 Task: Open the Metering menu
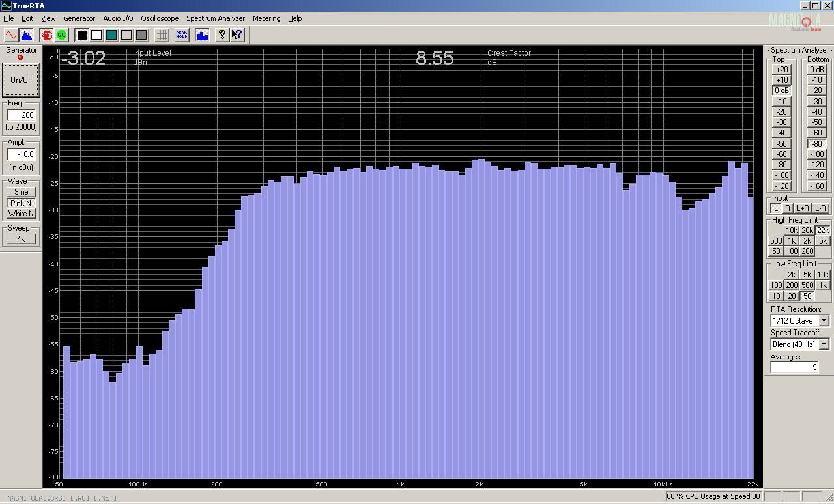tap(266, 18)
